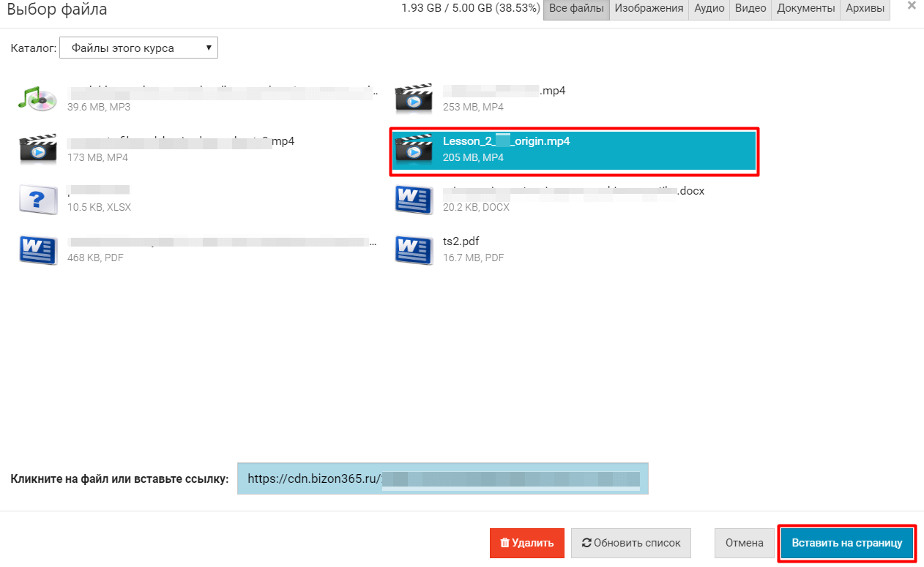924x567 pixels.
Task: Click the Word icon of the 20.2 KB DOCX
Action: (414, 199)
